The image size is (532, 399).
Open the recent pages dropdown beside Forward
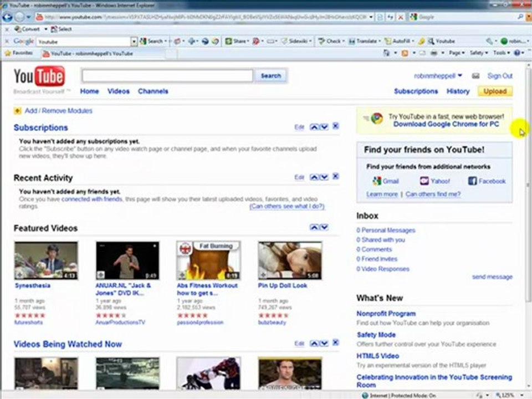tap(29, 17)
